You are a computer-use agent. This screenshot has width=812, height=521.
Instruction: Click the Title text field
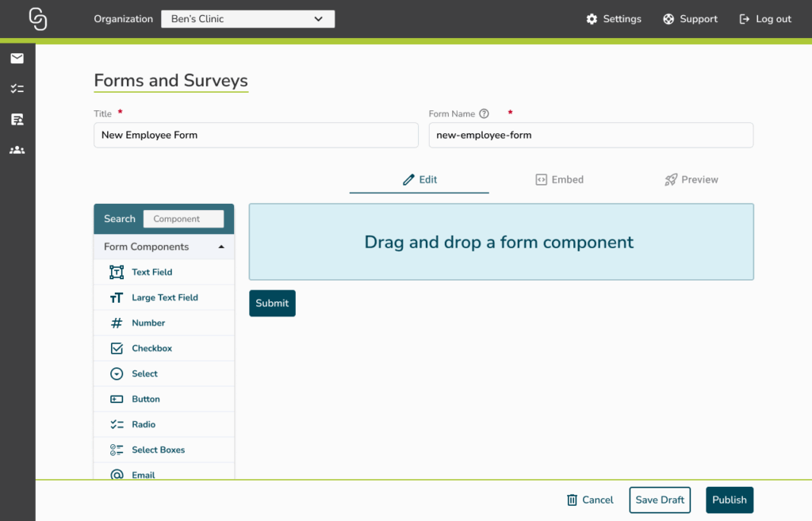[255, 135]
